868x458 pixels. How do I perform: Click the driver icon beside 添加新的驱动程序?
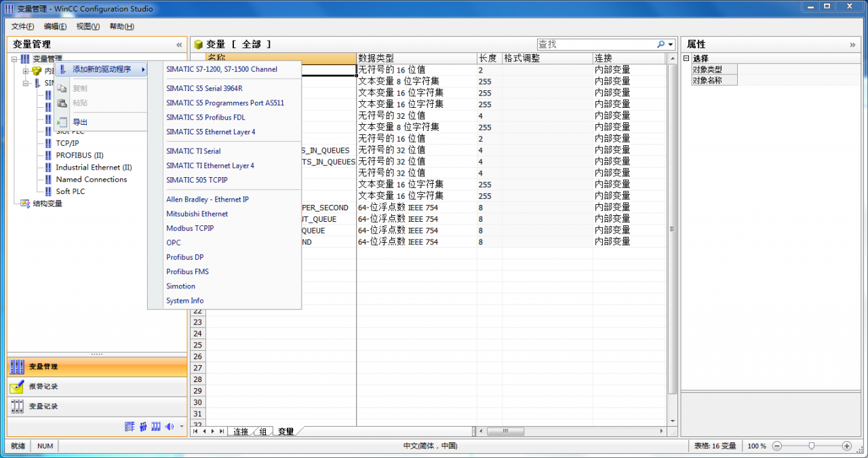[63, 69]
